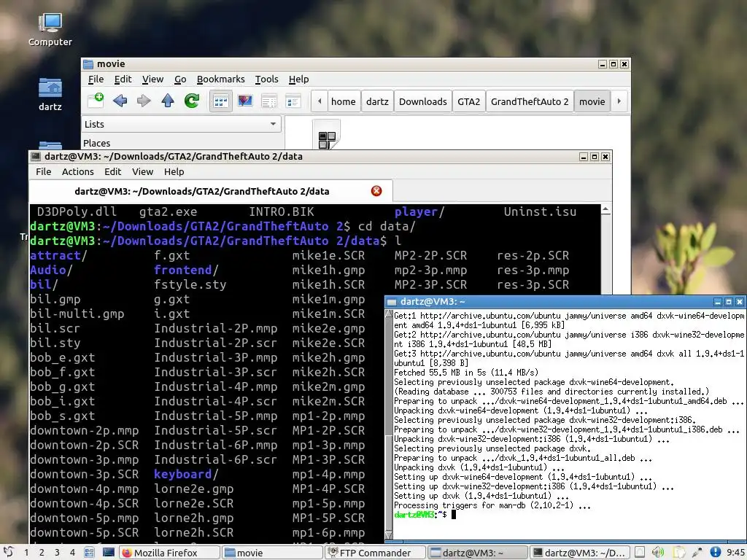The height and width of the screenshot is (560, 747).
Task: Open the Lists side pane dropdown
Action: pos(181,124)
